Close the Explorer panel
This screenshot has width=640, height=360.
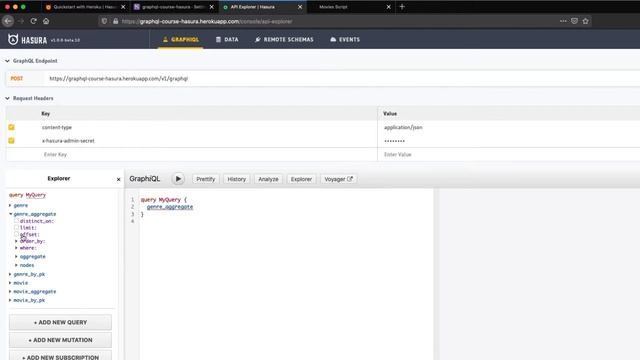118,179
